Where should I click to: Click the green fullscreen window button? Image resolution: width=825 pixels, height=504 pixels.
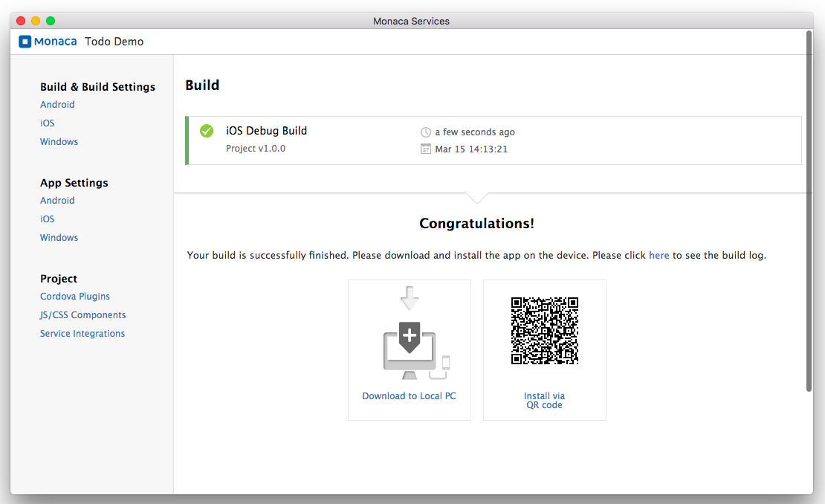[51, 21]
